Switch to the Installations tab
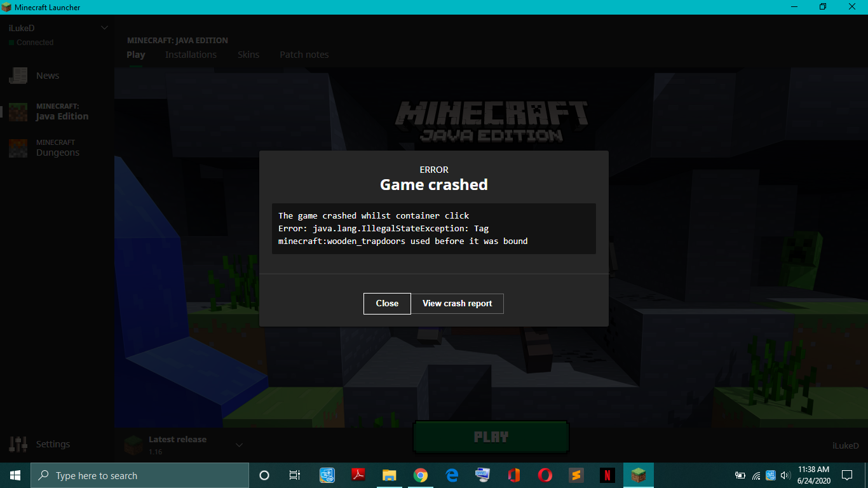Screen dimensions: 868x488 pyautogui.click(x=191, y=55)
